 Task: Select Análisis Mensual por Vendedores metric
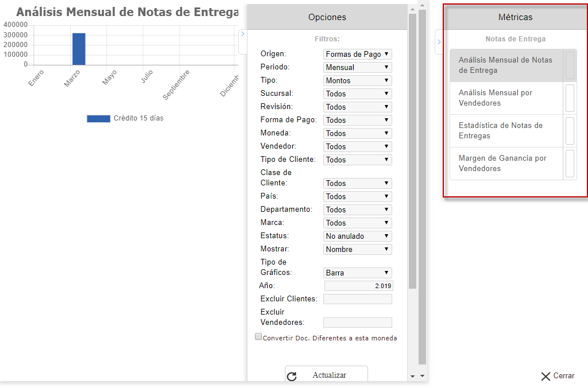(x=505, y=98)
